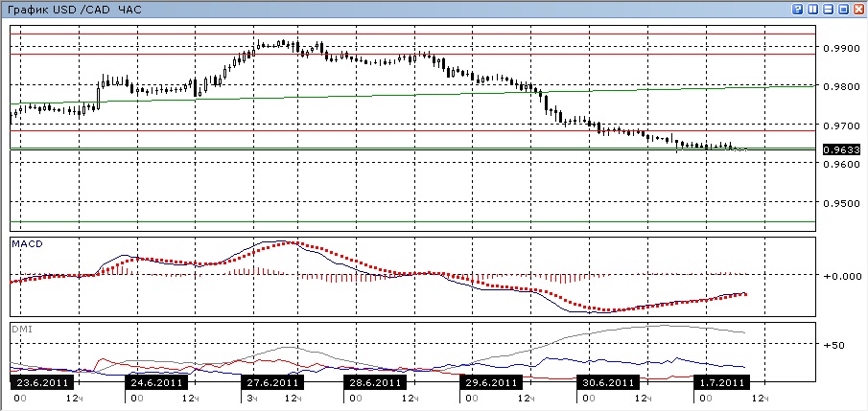Click the 0.9700 price axis label
Image resolution: width=868 pixels, height=411 pixels.
[x=841, y=126]
